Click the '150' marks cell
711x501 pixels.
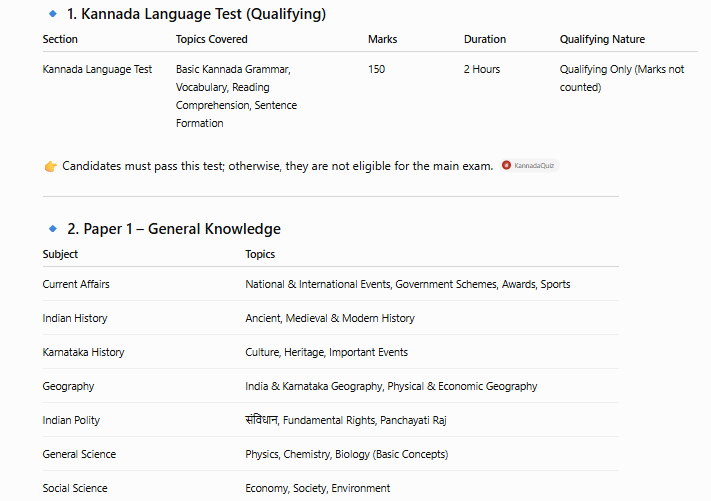click(376, 69)
